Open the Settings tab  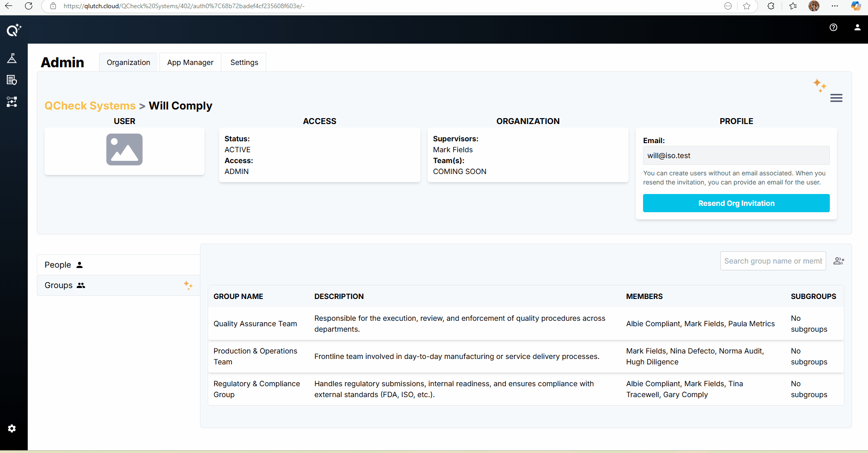(x=244, y=62)
